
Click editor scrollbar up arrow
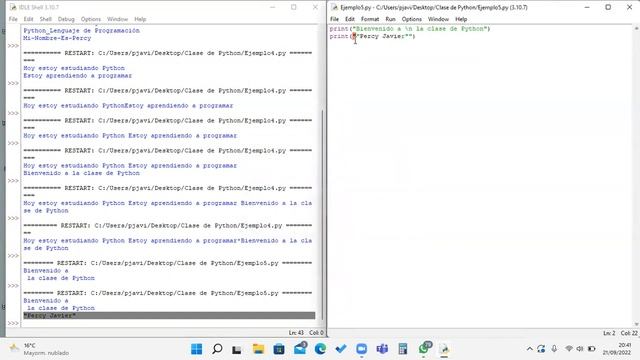pyautogui.click(x=636, y=29)
